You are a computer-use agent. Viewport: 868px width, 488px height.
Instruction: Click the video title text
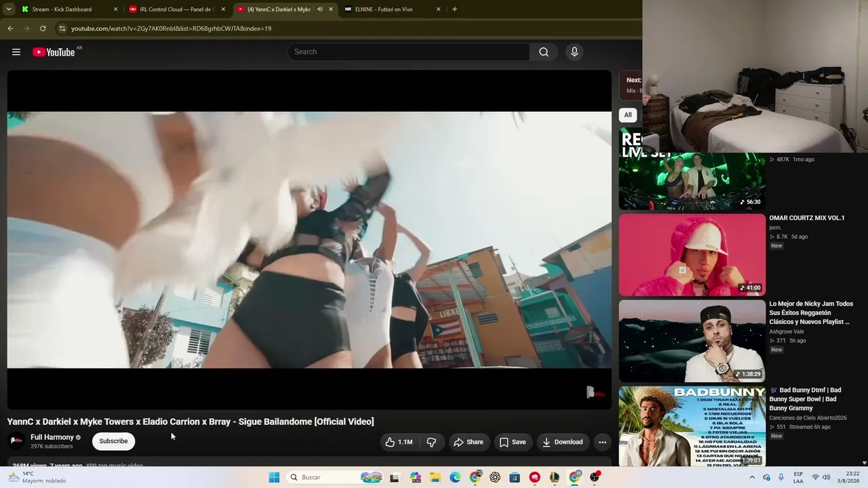pyautogui.click(x=191, y=422)
